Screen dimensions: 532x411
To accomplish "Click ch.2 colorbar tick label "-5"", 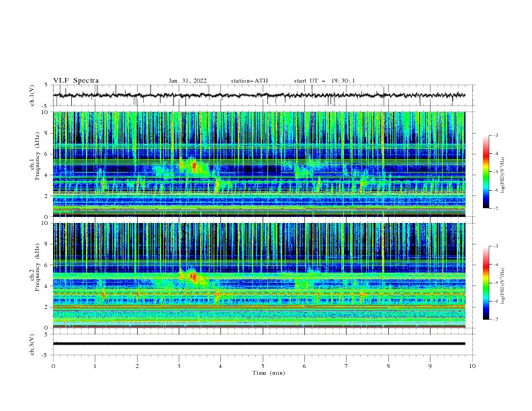I will 496,283.
